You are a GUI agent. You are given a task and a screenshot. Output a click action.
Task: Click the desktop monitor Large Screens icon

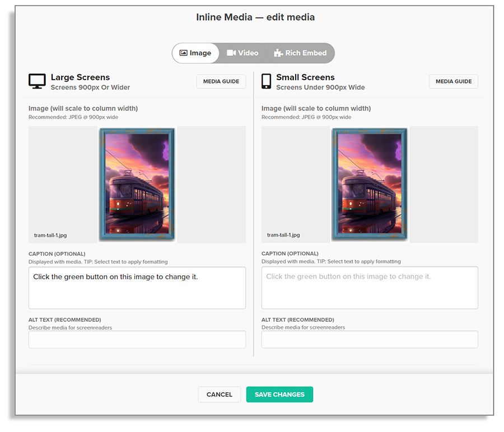coord(37,81)
